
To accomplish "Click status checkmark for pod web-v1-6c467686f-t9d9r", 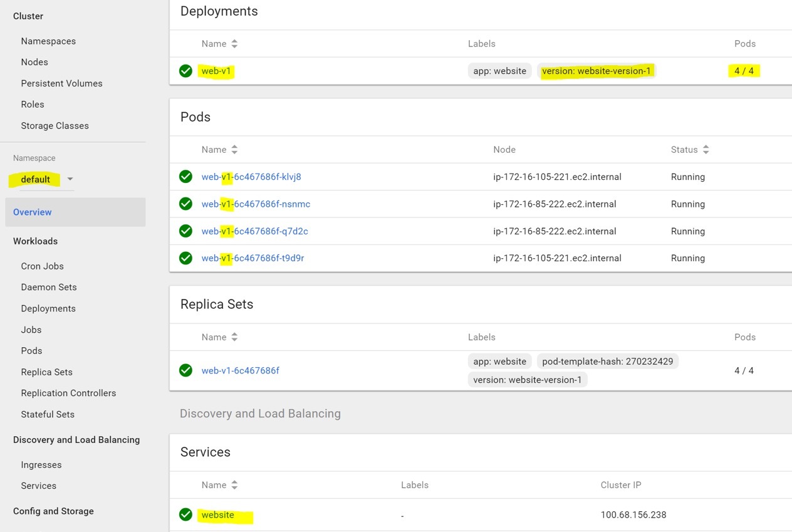I will click(185, 258).
